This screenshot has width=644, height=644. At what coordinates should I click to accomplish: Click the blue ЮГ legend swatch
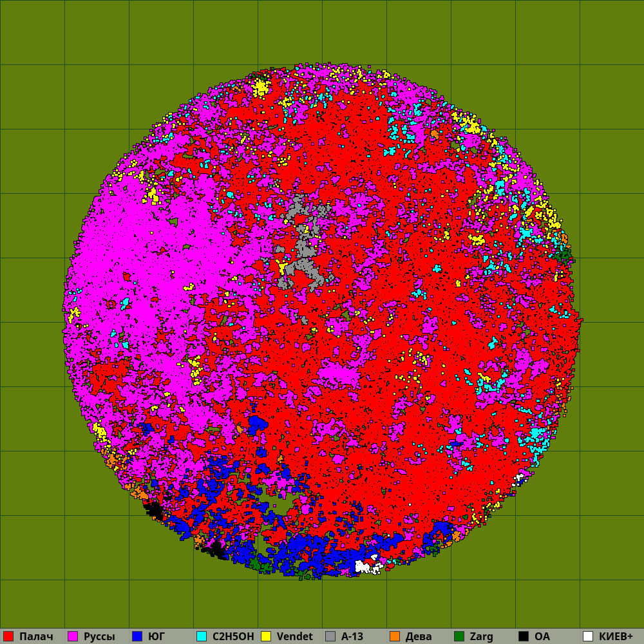(x=137, y=636)
